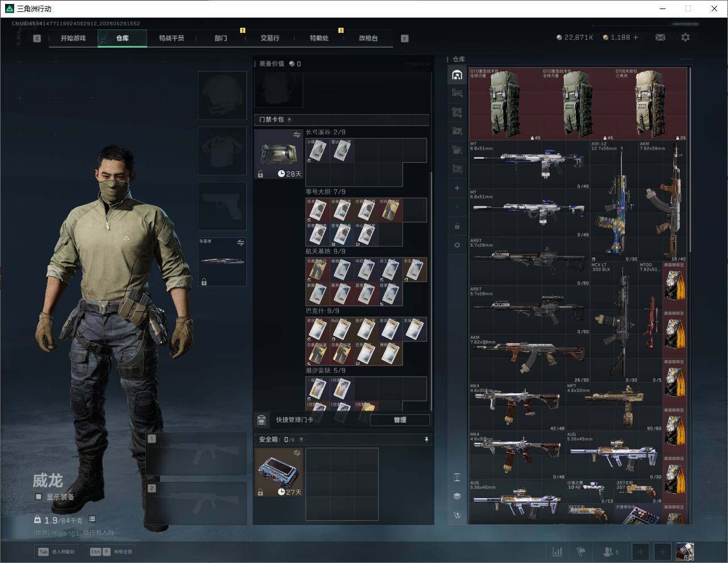Click the 22,871K currency balance
Screen dimensions: 728x563
click(x=575, y=37)
